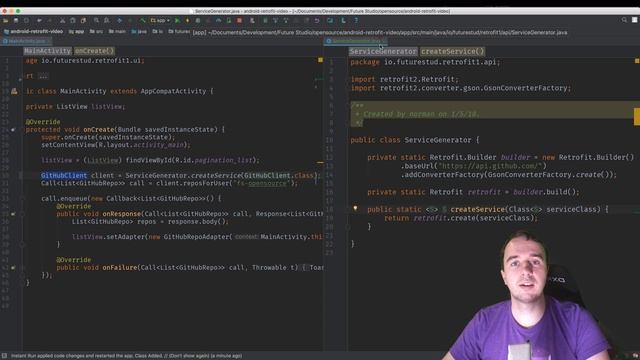Screen dimensions: 640x360
Task: Switch to the ServiceGenerator.java editor tab
Action: pos(356,41)
